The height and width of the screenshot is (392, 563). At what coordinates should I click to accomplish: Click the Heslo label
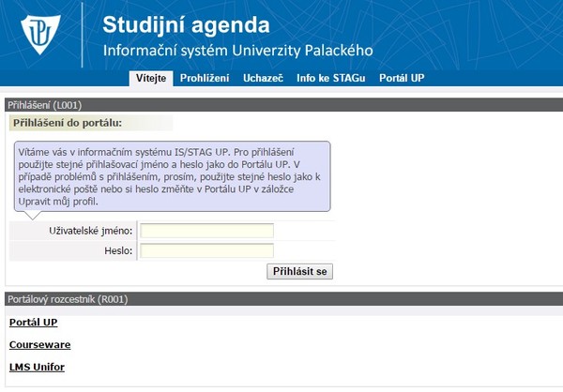point(118,250)
